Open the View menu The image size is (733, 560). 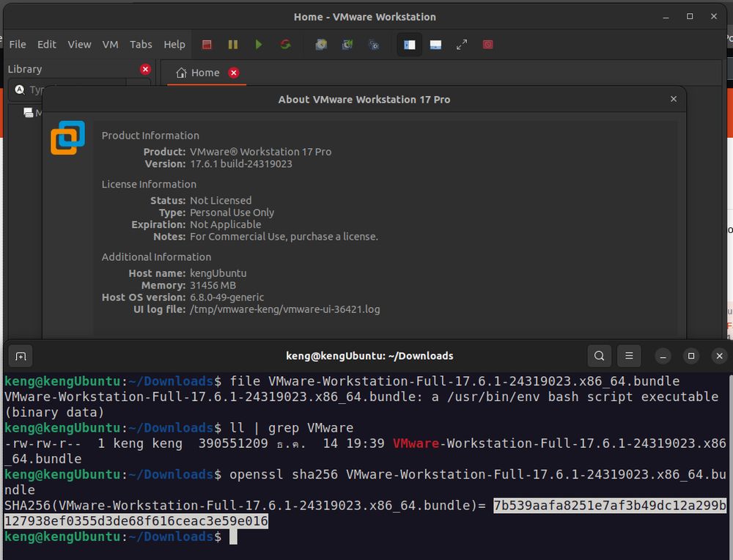(79, 45)
